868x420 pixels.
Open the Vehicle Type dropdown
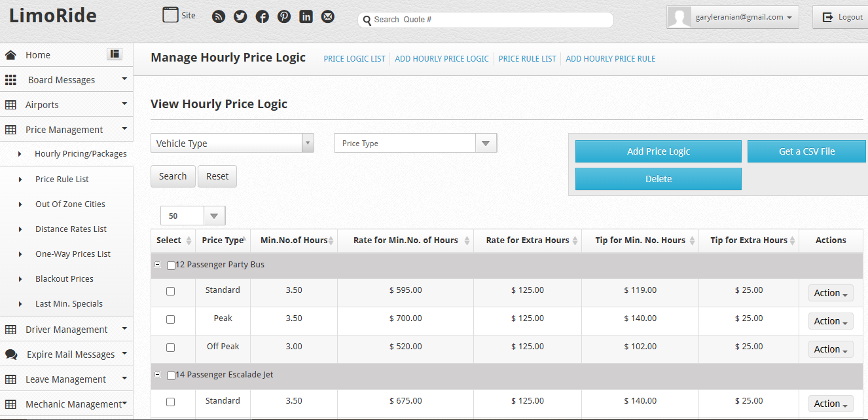click(x=232, y=143)
